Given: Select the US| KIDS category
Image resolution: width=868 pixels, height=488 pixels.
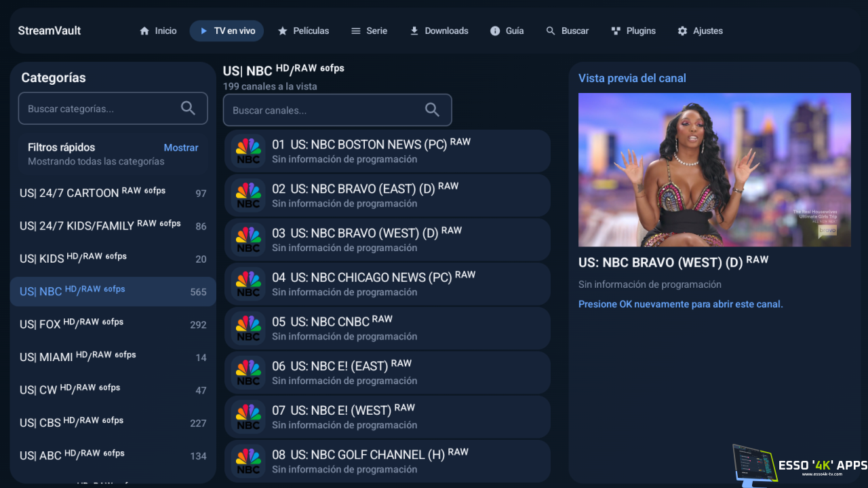Looking at the screenshot, I should [x=113, y=259].
